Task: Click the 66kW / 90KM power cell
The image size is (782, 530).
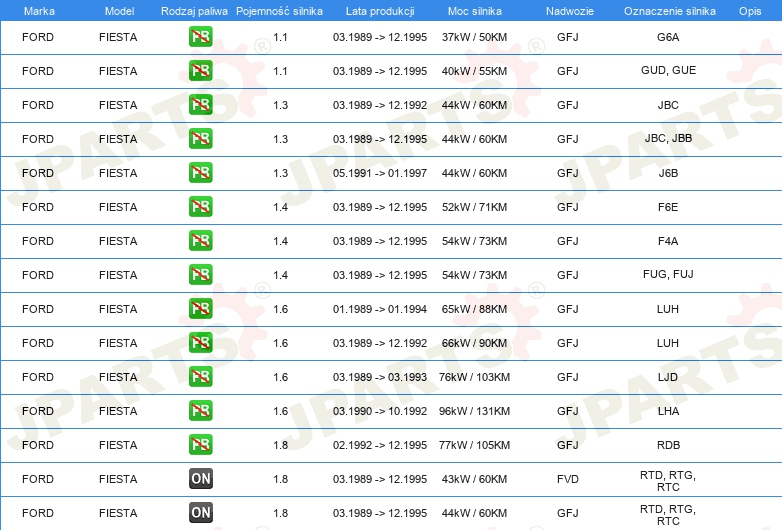Action: 474,343
